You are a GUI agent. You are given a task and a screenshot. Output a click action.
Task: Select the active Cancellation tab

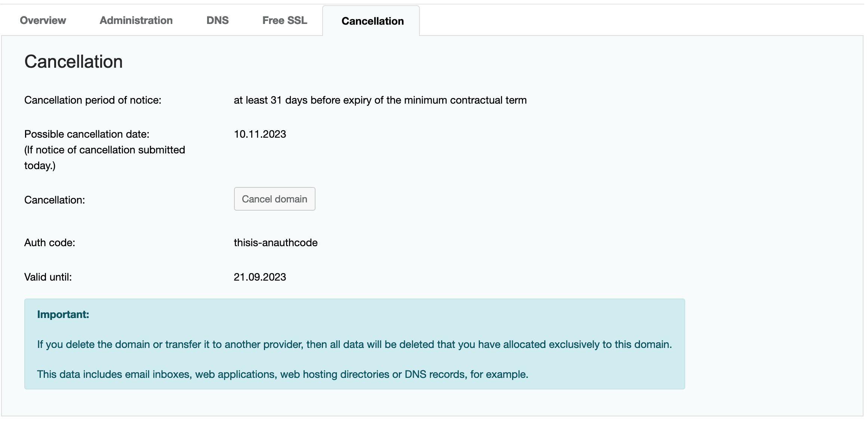click(x=372, y=21)
